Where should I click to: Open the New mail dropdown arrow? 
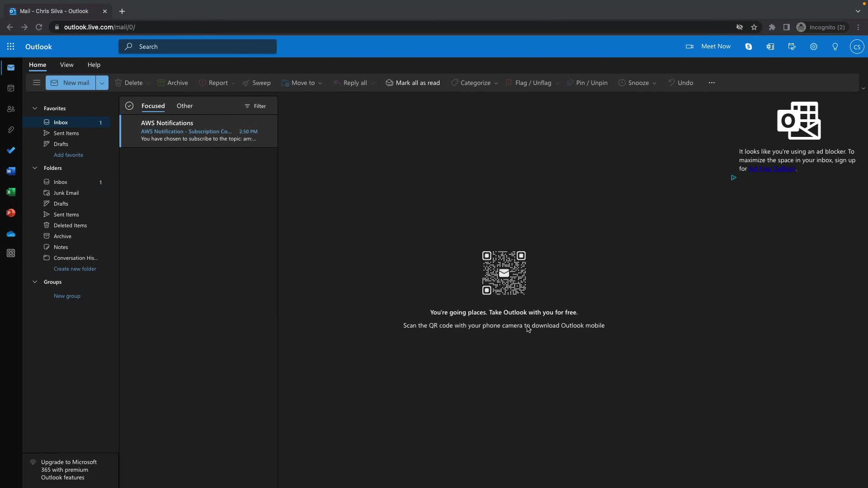[102, 83]
